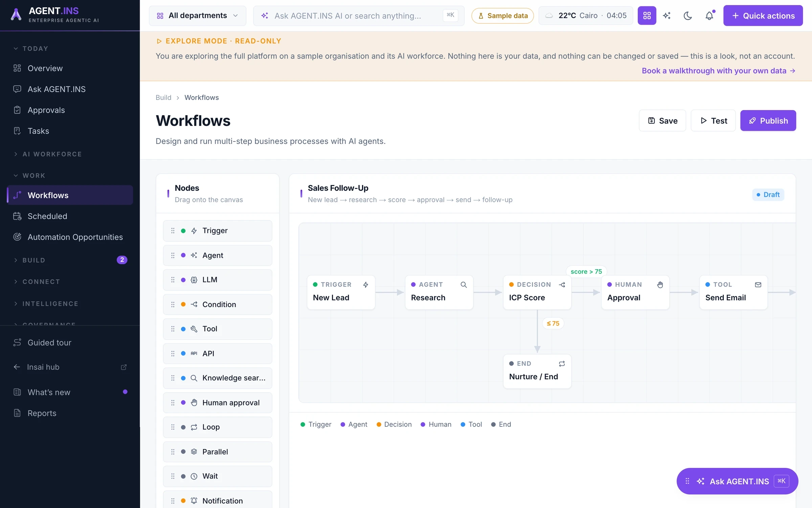Open the All departments dropdown
The width and height of the screenshot is (812, 508).
(x=198, y=16)
